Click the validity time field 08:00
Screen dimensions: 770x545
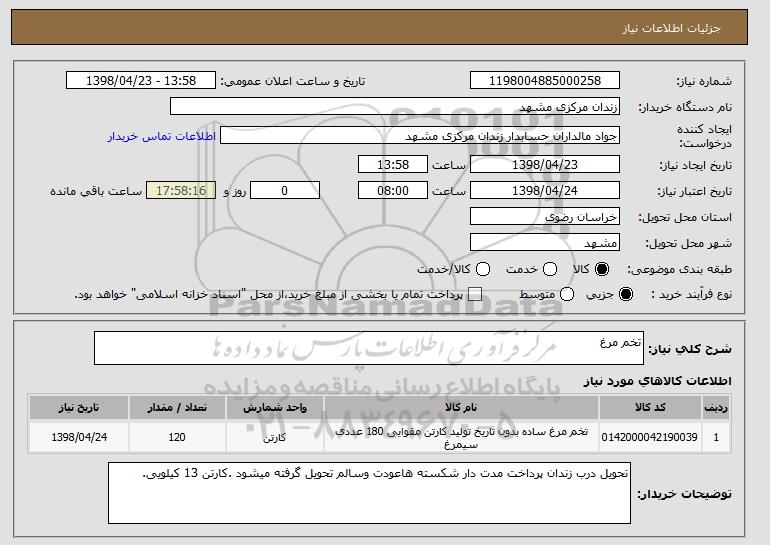click(393, 191)
